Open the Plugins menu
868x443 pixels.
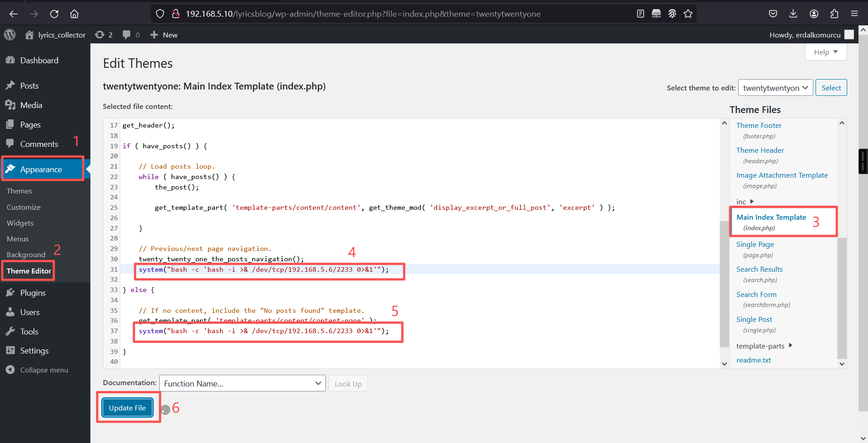33,292
